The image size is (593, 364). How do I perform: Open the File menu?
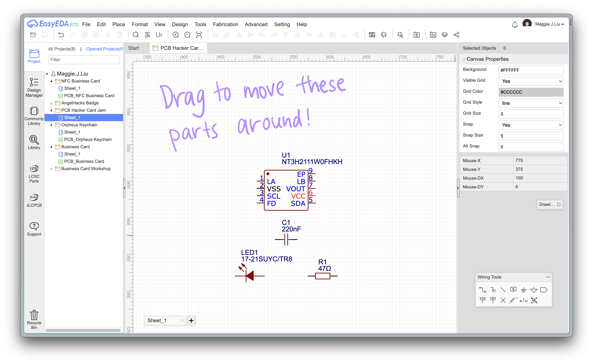pyautogui.click(x=86, y=24)
